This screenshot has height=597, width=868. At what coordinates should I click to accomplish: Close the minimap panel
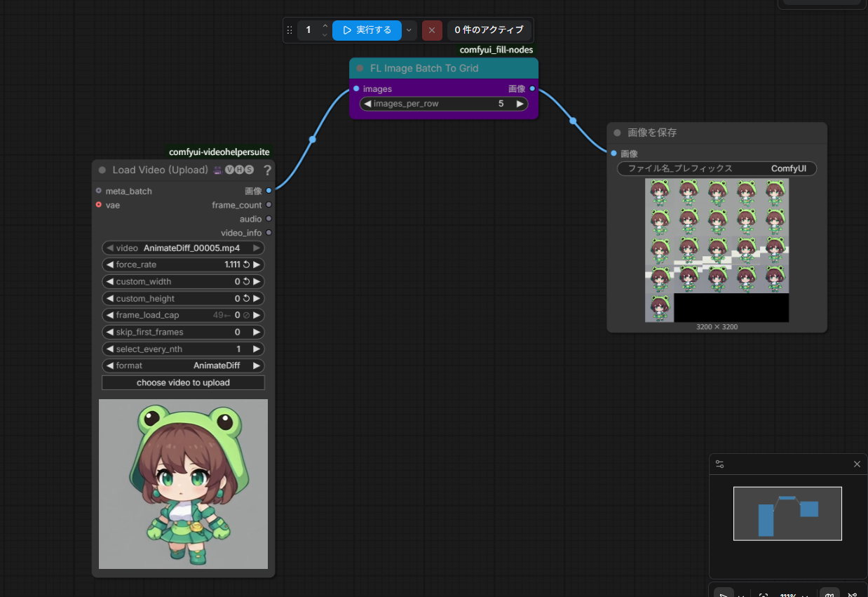pos(857,464)
